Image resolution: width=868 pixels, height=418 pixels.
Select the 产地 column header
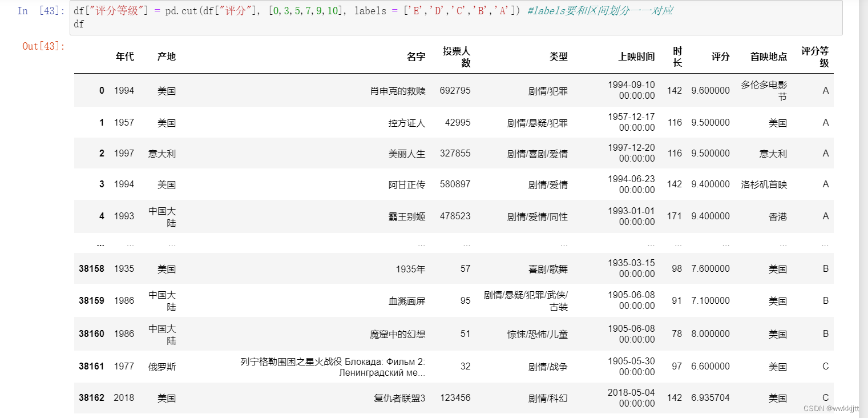(x=167, y=57)
